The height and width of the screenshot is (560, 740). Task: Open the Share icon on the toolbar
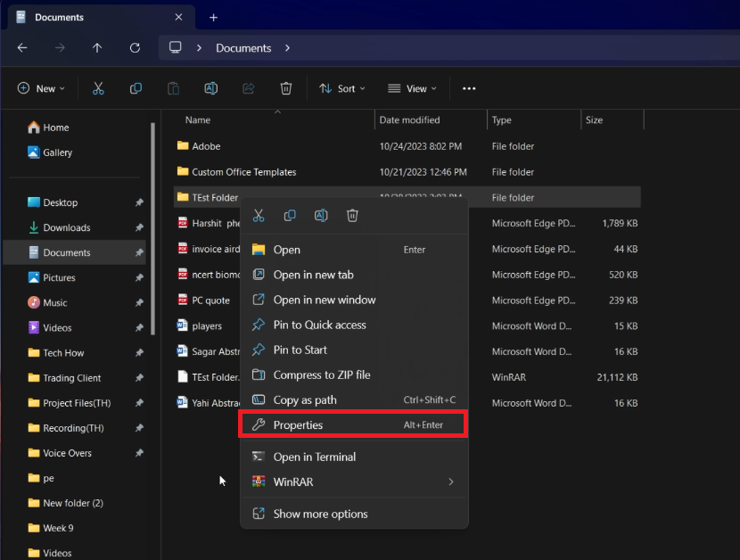click(248, 88)
